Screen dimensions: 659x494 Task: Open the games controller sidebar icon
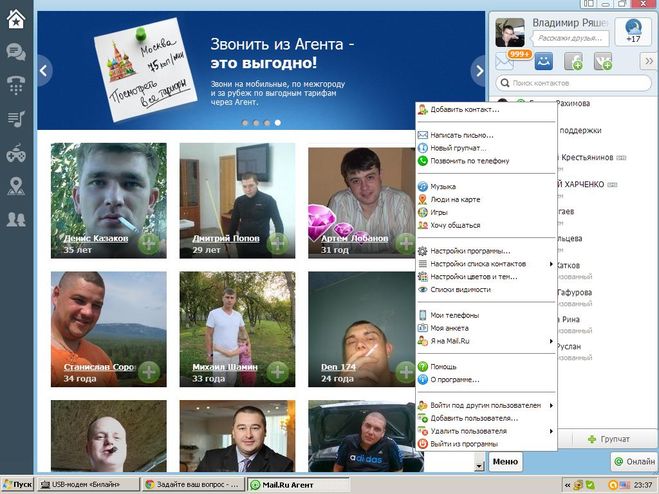[16, 153]
